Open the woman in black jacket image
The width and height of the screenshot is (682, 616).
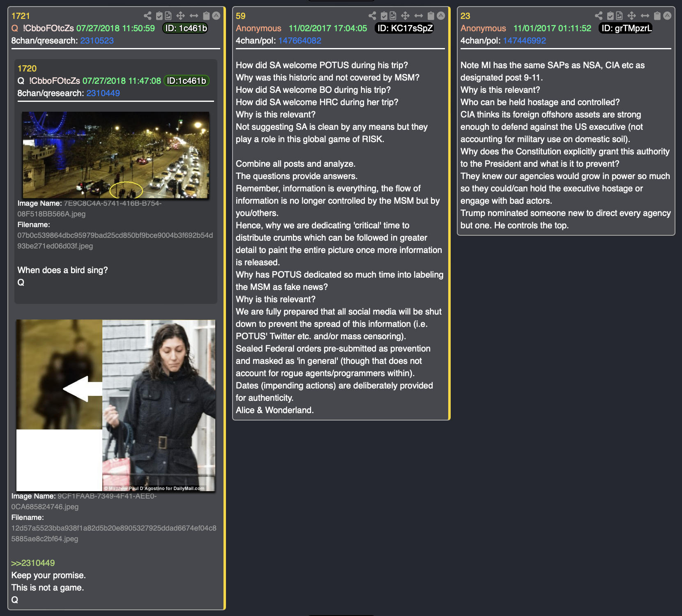pyautogui.click(x=115, y=405)
